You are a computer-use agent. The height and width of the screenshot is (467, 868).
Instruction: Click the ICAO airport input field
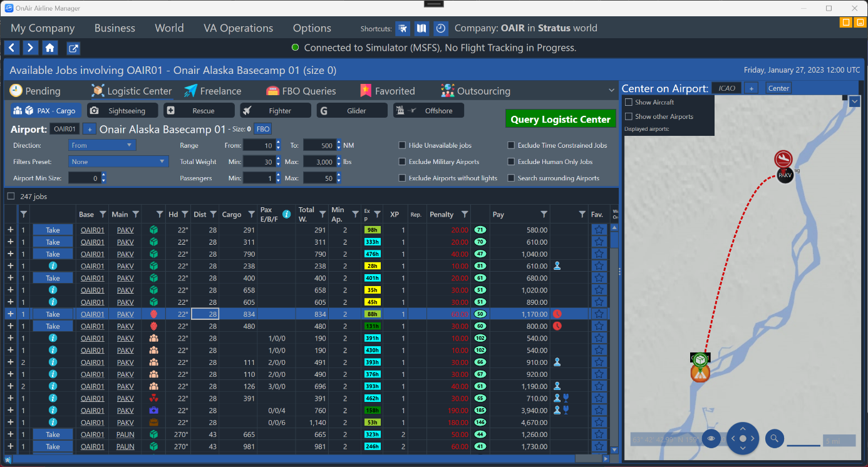pos(726,88)
